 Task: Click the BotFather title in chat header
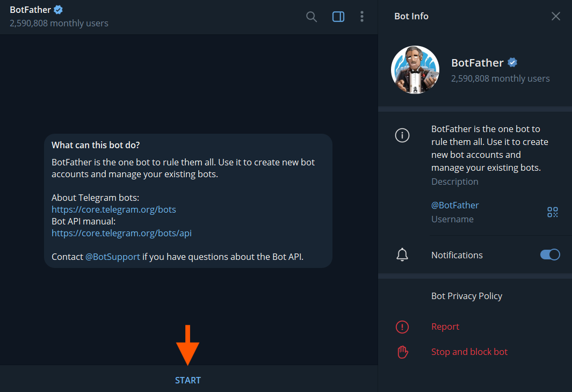click(x=31, y=10)
